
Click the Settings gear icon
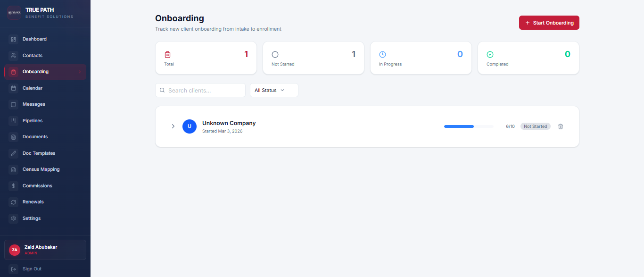(x=14, y=218)
